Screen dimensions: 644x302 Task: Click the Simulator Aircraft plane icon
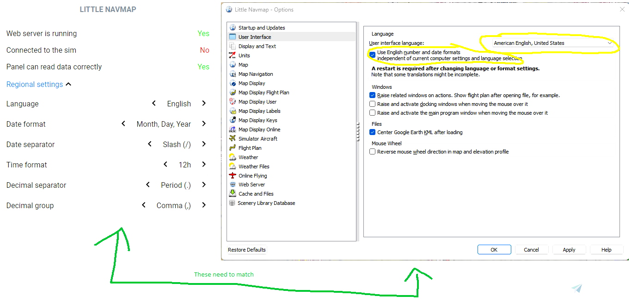[233, 139]
